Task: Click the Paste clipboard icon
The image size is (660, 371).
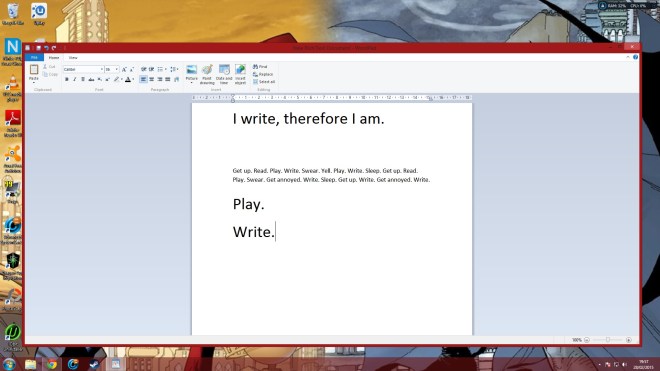Action: 34,69
